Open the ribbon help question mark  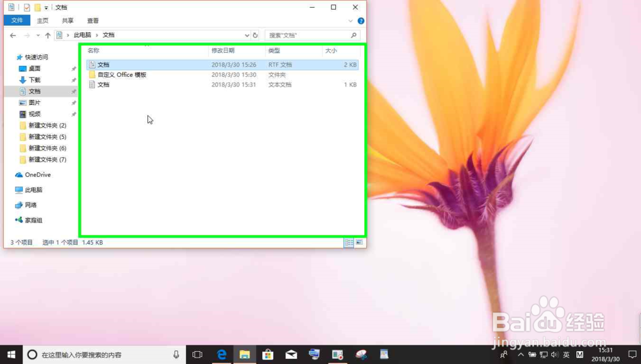point(361,21)
